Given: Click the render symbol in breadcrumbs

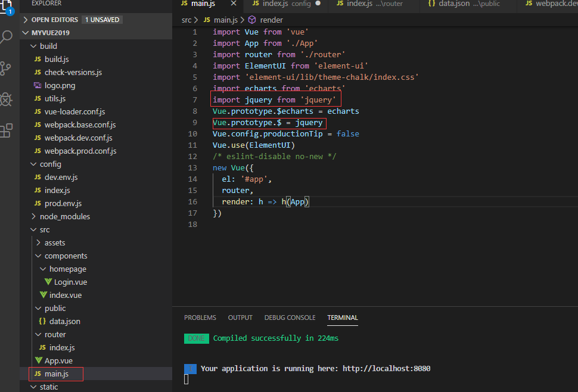Looking at the screenshot, I should [x=271, y=20].
